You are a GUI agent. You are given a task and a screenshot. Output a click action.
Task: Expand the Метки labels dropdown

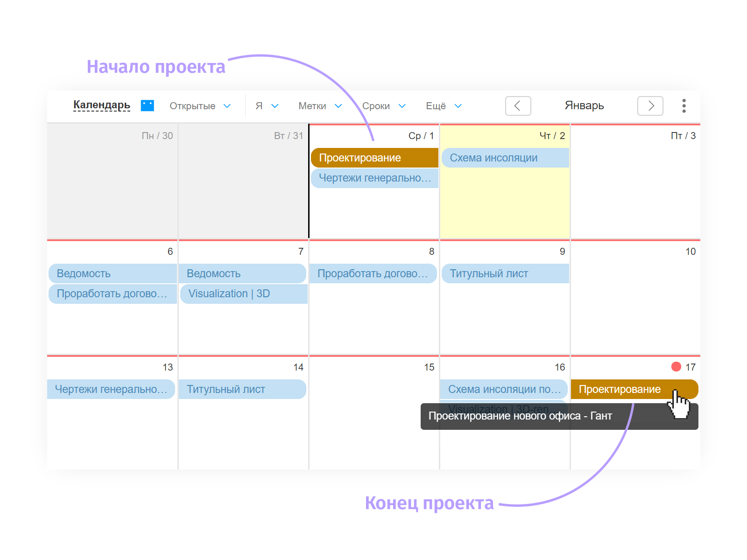[320, 106]
